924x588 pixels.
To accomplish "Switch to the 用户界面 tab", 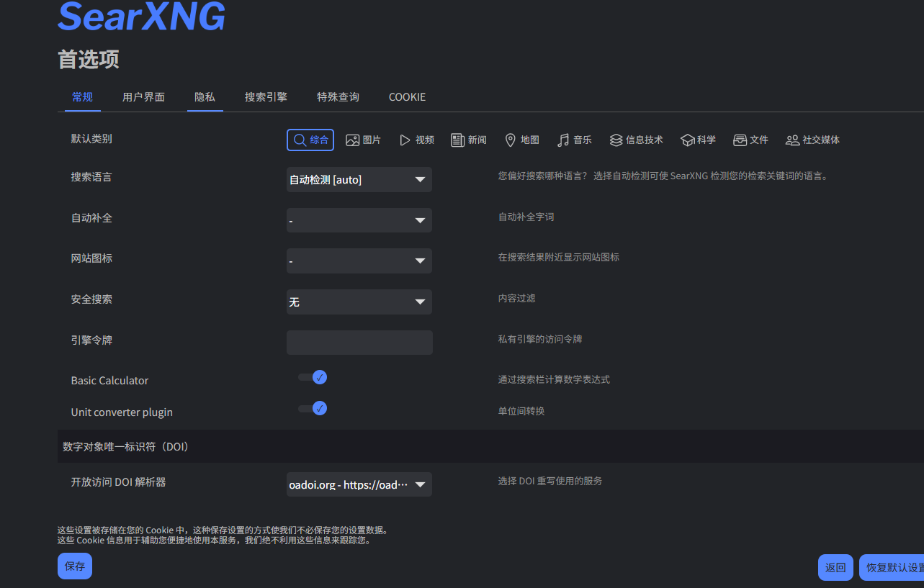I will coord(144,97).
